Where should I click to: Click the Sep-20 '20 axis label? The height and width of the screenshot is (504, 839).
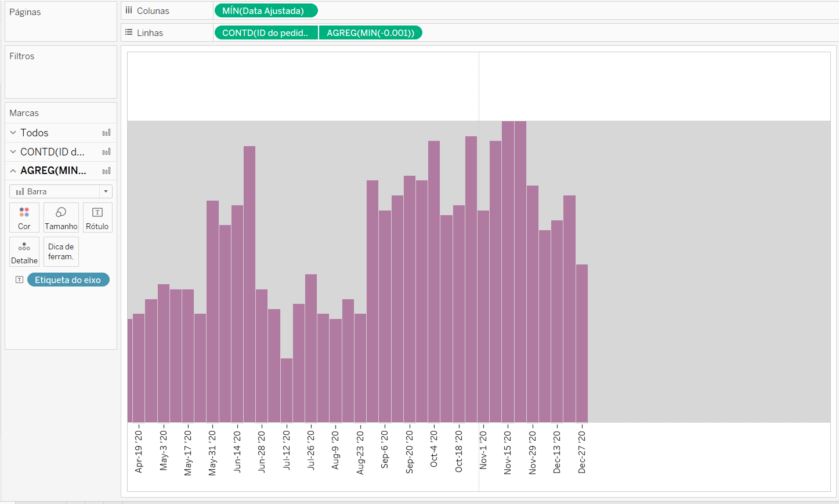pyautogui.click(x=410, y=451)
